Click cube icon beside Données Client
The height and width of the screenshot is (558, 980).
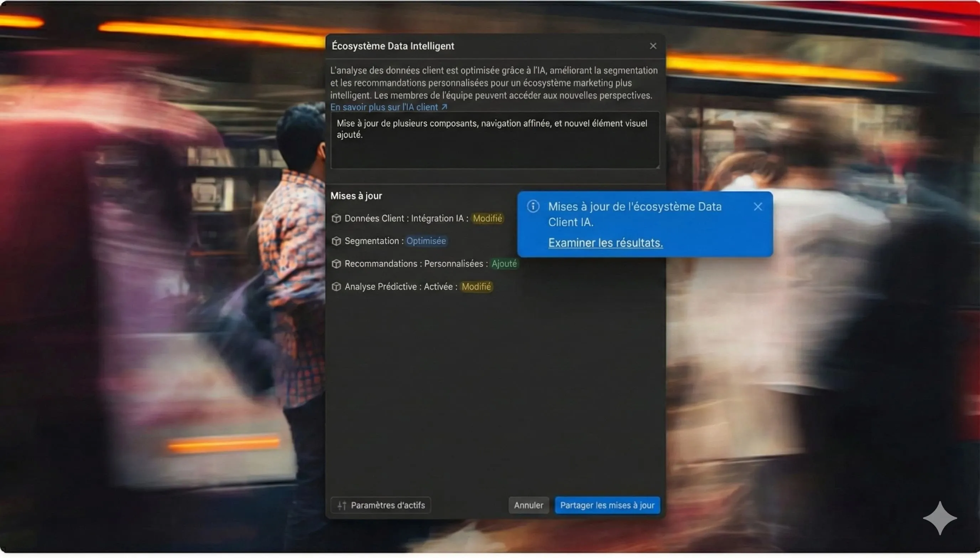[x=336, y=219]
